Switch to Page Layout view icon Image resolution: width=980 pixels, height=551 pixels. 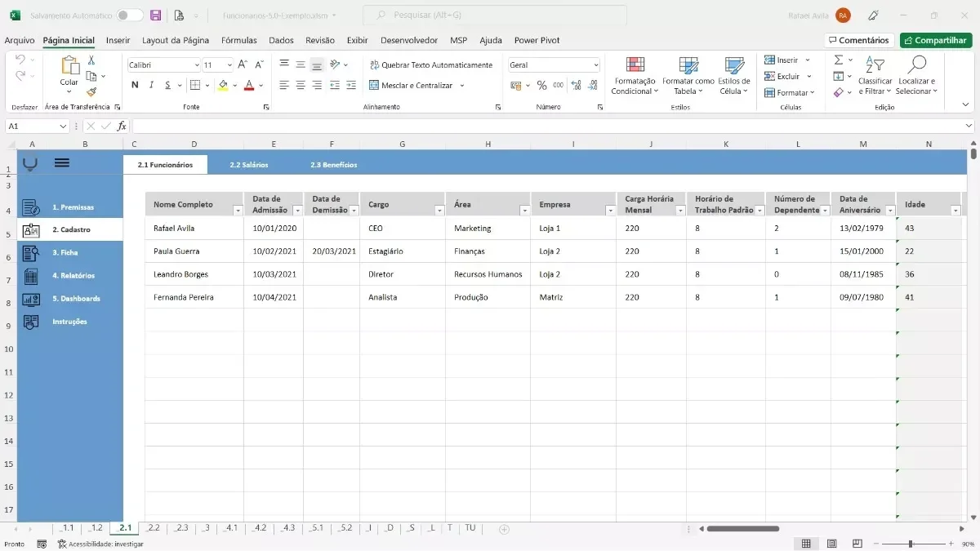coord(831,544)
